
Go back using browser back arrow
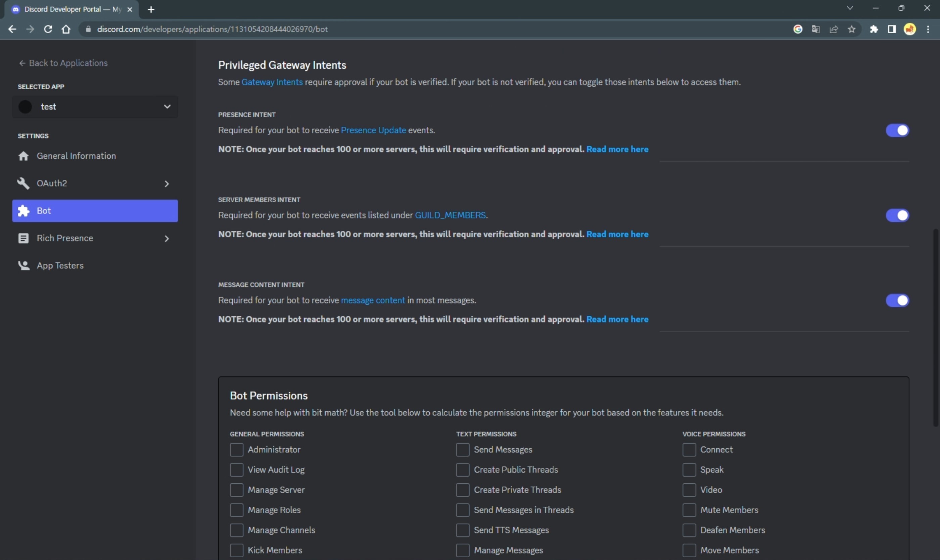coord(12,29)
